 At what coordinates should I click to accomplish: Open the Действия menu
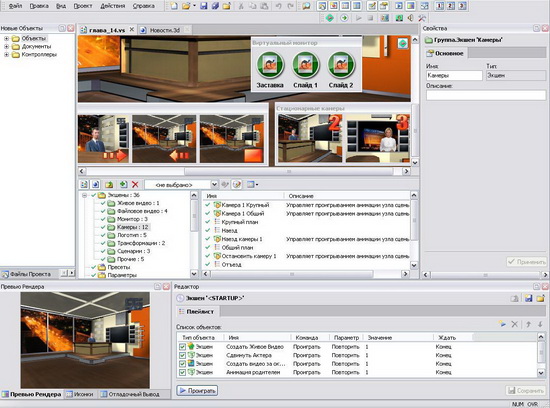113,6
